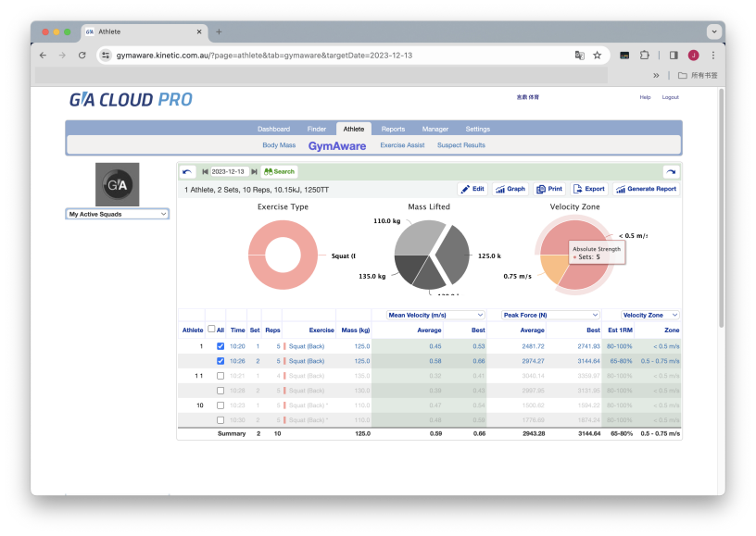Open the browser side panel icon
Screen dimensions: 756x536
pyautogui.click(x=674, y=56)
